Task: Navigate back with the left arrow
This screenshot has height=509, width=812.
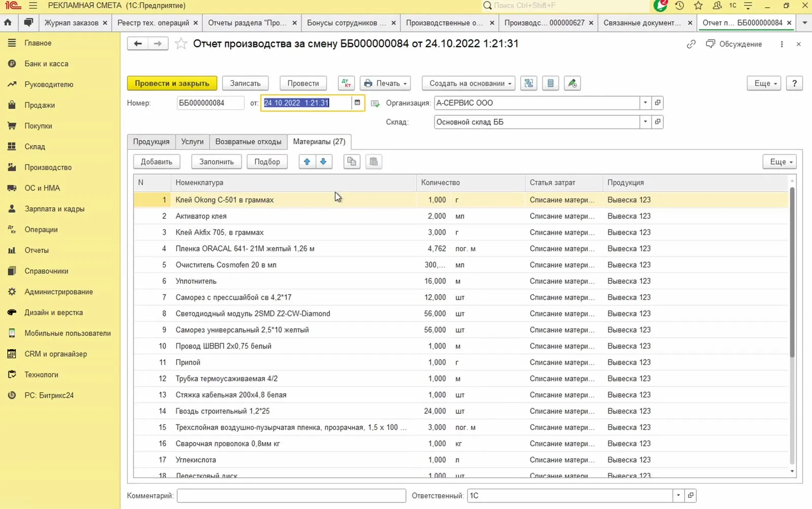Action: tap(138, 44)
